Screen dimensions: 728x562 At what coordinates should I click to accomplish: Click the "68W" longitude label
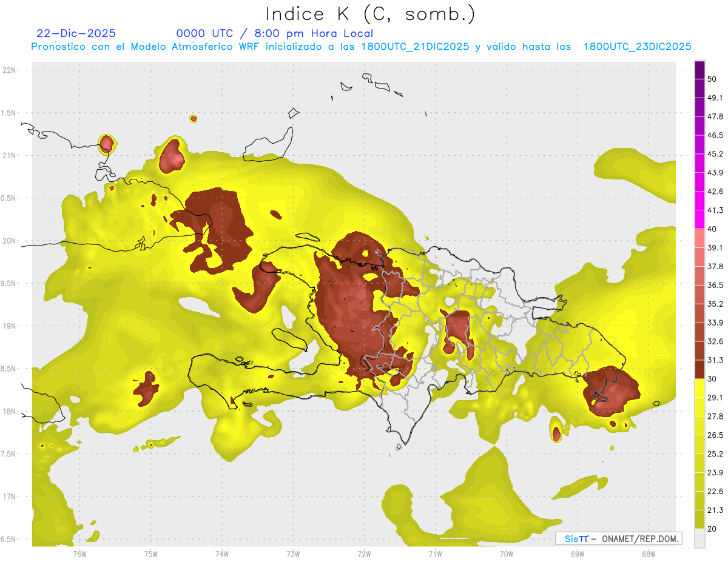pyautogui.click(x=649, y=554)
